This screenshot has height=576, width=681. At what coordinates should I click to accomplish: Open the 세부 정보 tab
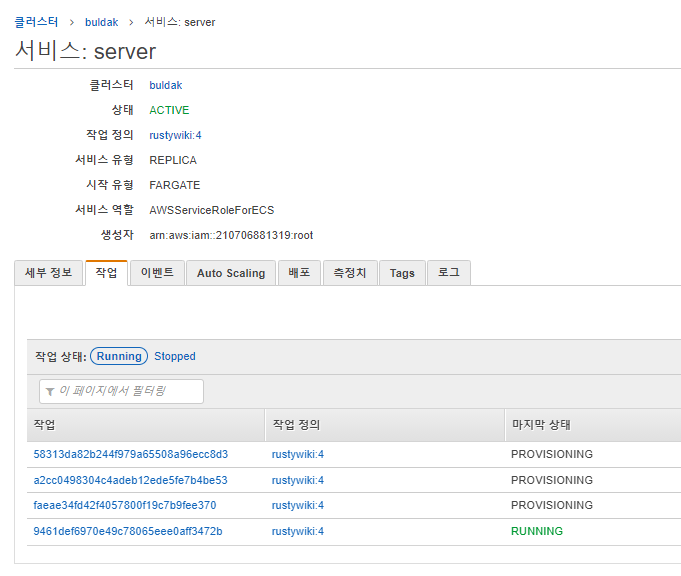[48, 273]
